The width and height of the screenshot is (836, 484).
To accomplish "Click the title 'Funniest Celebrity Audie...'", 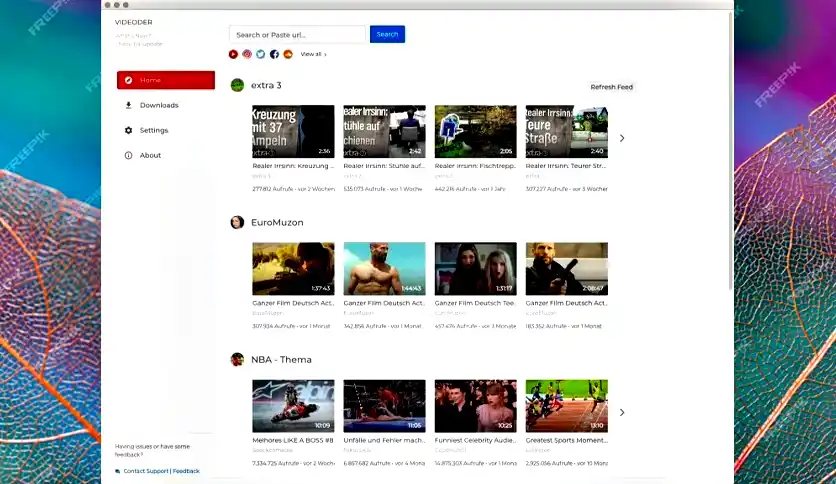I will point(476,440).
